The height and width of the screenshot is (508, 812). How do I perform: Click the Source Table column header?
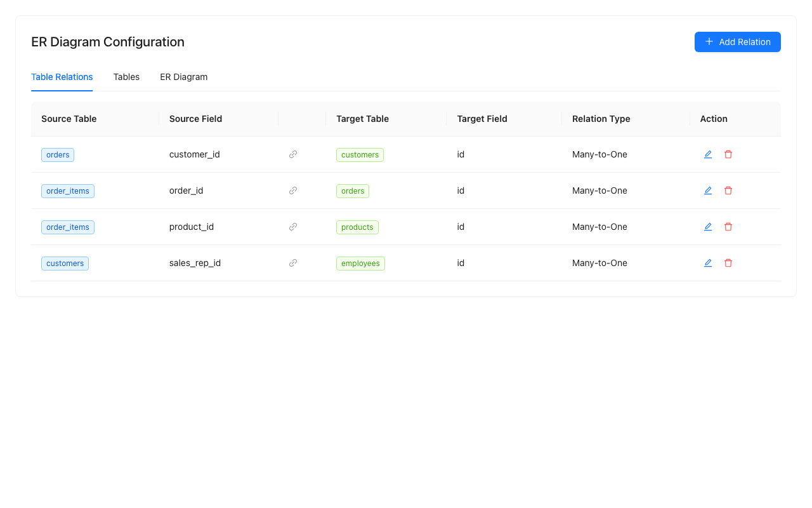click(x=69, y=119)
